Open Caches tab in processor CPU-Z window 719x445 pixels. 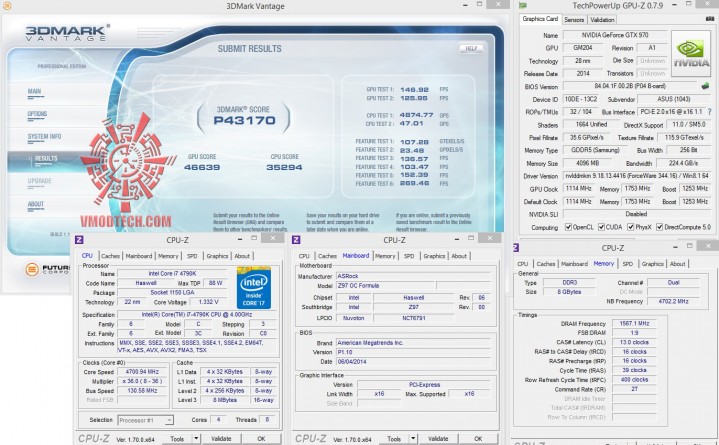tap(111, 256)
